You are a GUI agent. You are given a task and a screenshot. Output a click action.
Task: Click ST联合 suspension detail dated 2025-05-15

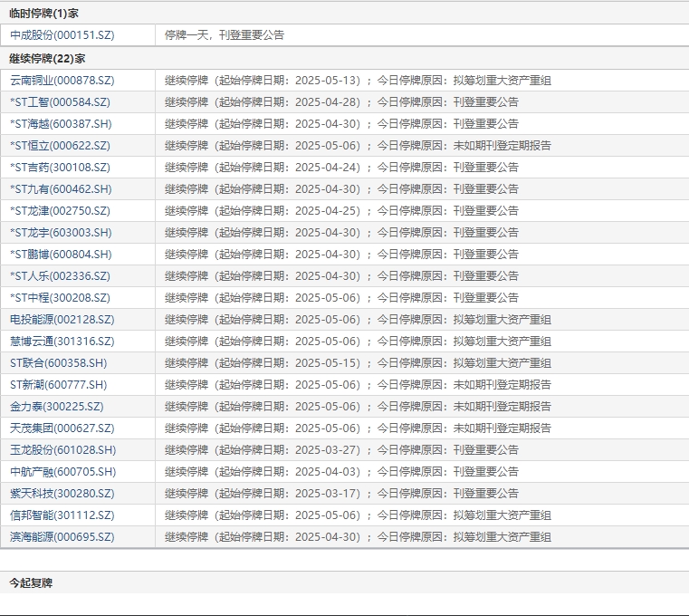359,363
